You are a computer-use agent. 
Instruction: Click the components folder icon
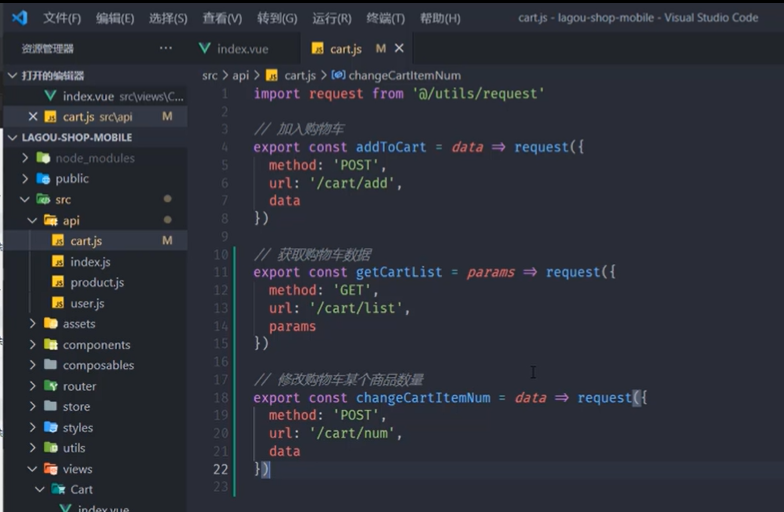coord(51,344)
